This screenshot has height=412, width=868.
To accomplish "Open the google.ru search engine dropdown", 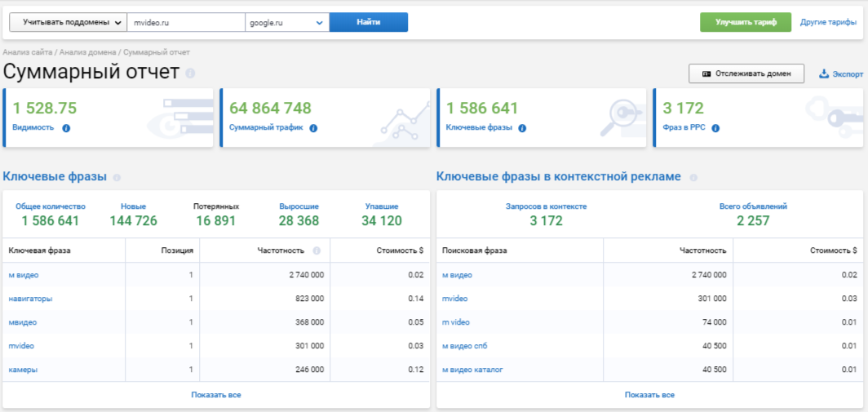I will (287, 23).
